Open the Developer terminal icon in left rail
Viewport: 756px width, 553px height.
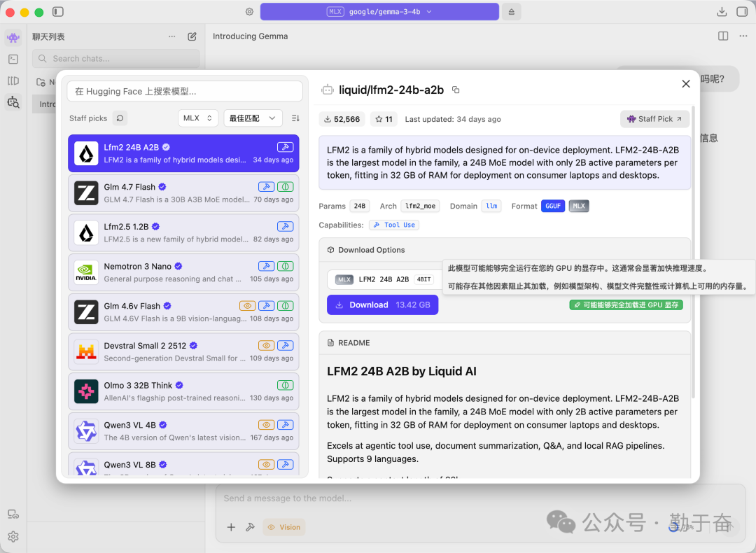(13, 59)
